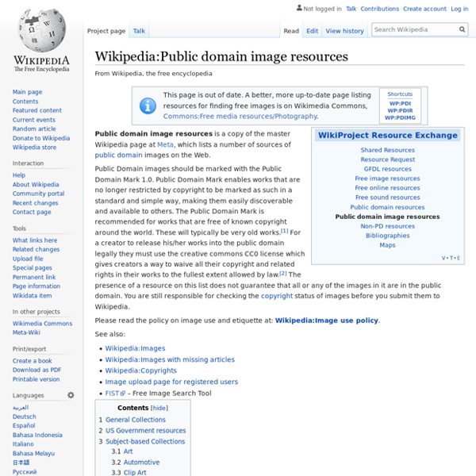Hide the Contents table
The image size is (476, 476).
coord(159,408)
